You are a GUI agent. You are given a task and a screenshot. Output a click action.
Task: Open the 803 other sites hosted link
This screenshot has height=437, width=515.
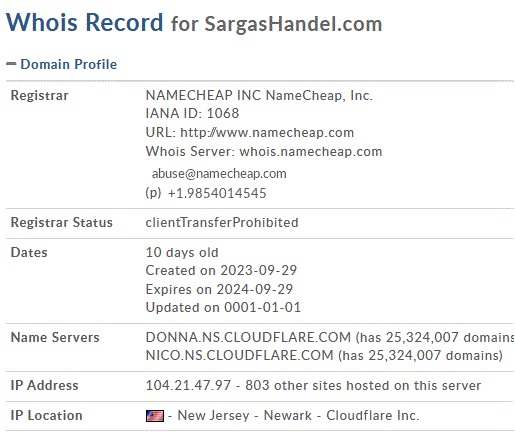pyautogui.click(x=363, y=385)
